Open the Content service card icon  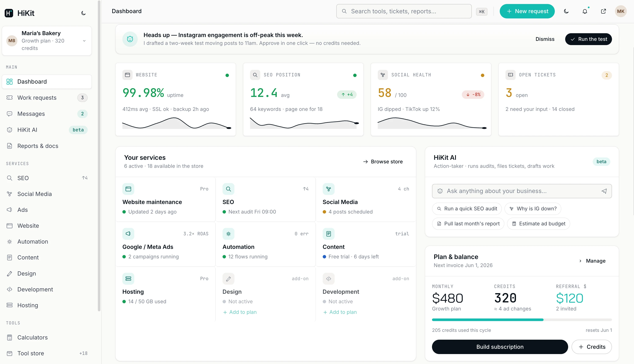tap(328, 234)
